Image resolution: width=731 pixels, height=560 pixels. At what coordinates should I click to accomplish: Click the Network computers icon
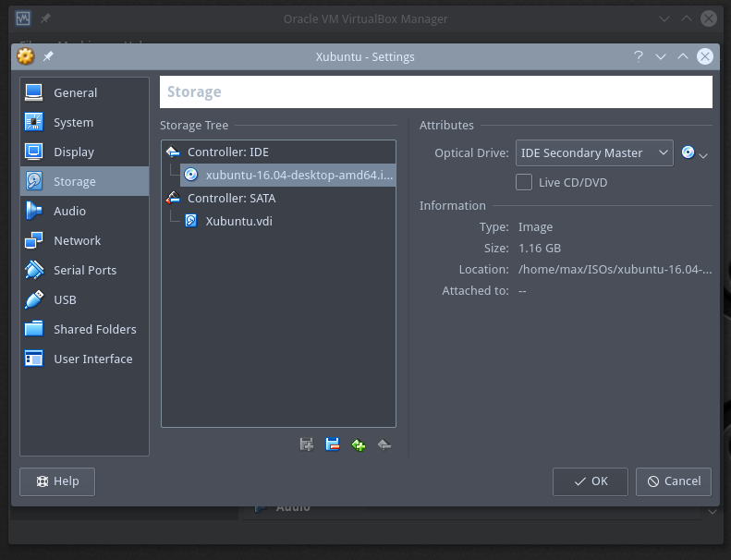(x=34, y=240)
